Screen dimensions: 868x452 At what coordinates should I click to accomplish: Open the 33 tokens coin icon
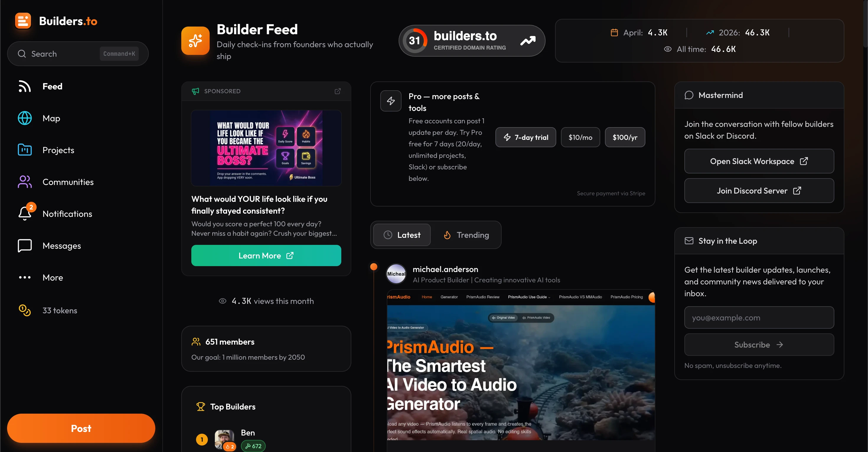[x=25, y=310]
